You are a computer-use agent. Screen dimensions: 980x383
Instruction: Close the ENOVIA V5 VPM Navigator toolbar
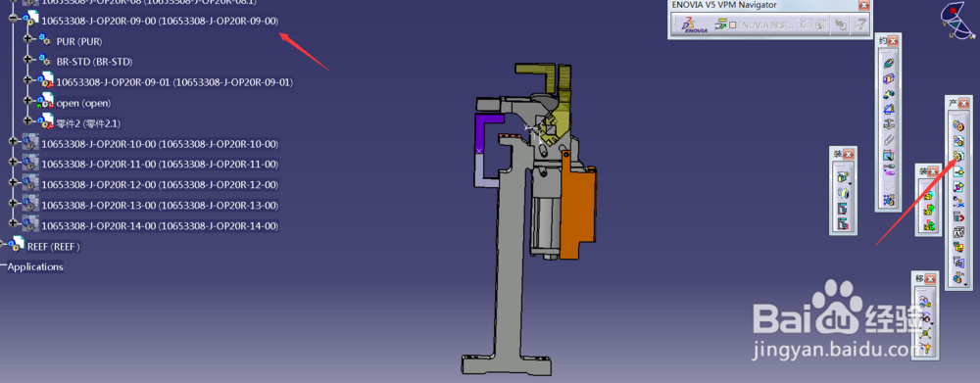863,5
